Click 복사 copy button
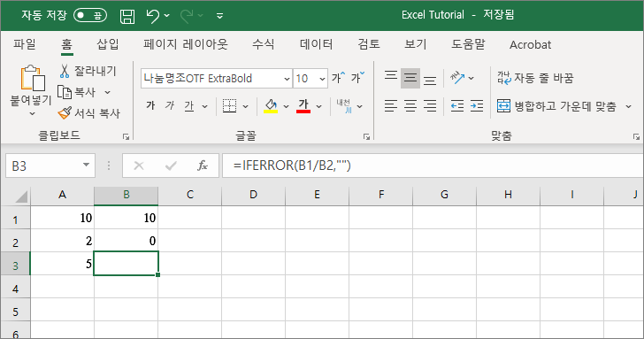 click(76, 92)
